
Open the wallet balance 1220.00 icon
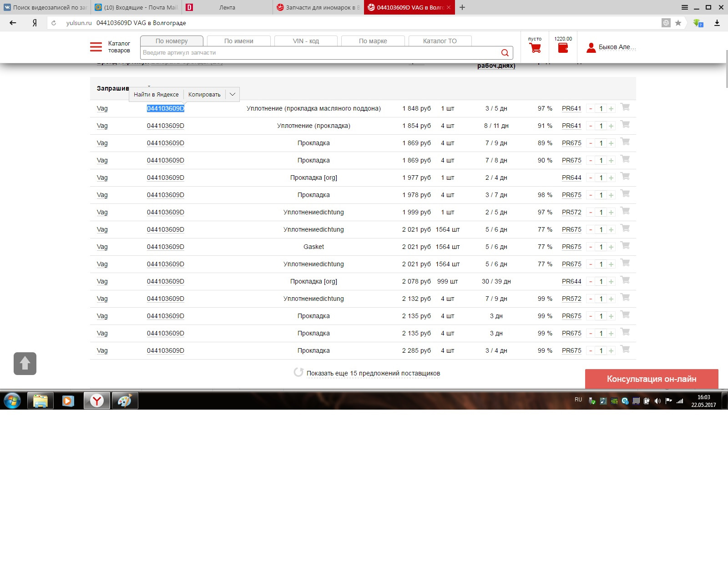coord(563,48)
